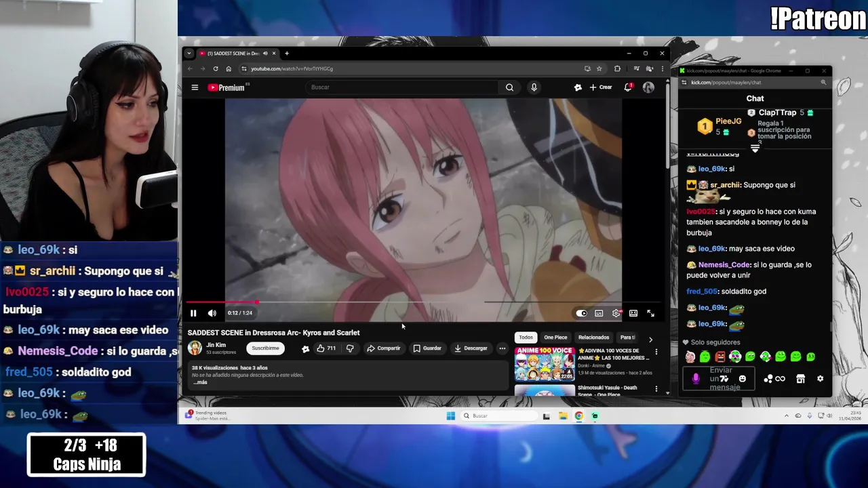The width and height of the screenshot is (868, 488).
Task: Open Google Chrome from the taskbar
Action: point(578,416)
